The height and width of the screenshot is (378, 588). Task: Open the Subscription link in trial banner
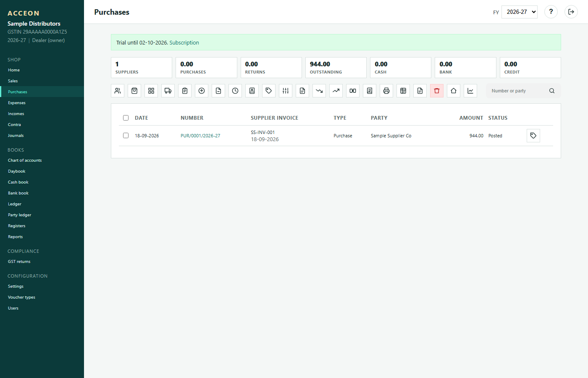(x=184, y=43)
